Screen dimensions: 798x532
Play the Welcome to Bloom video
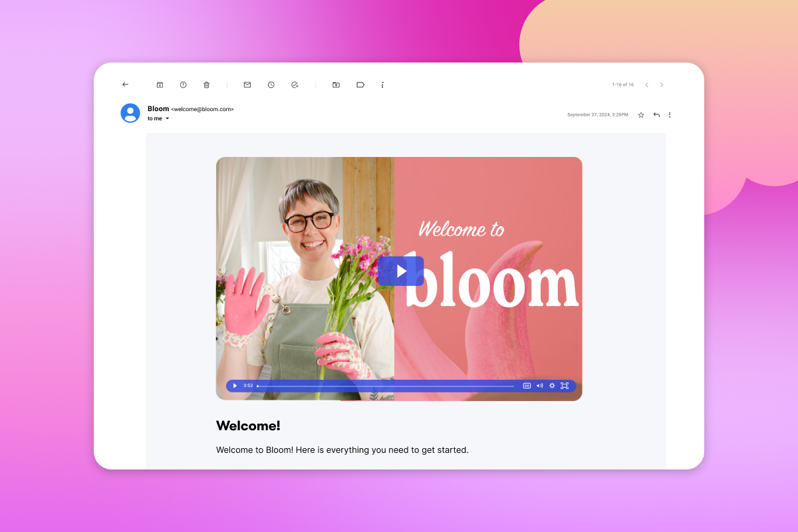pos(400,271)
